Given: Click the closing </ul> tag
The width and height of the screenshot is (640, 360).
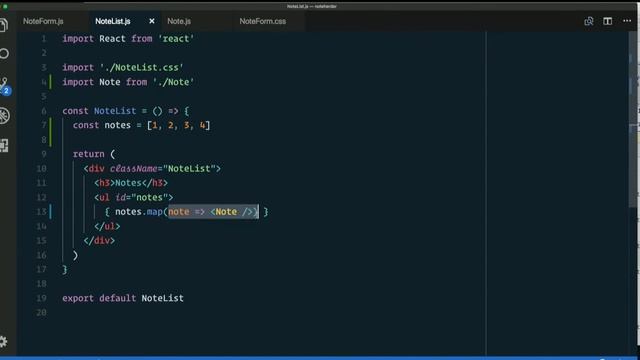Looking at the screenshot, I should 107,227.
